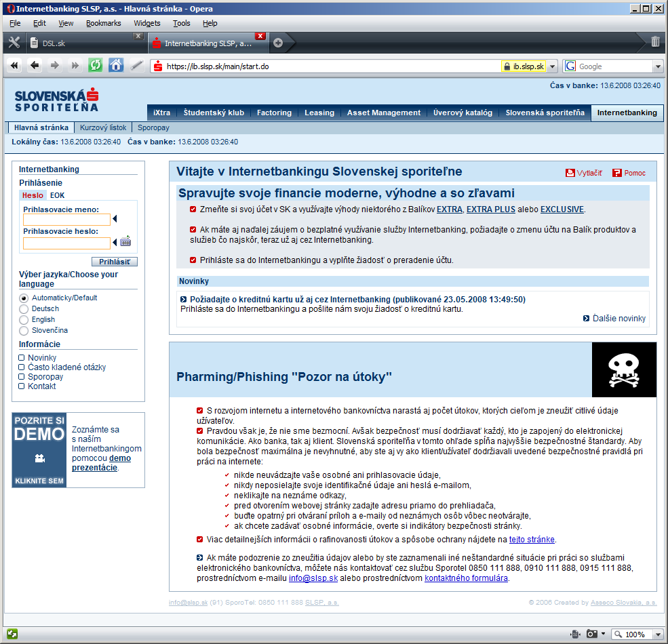Open the Edit menu
The width and height of the screenshot is (668, 644).
coord(39,23)
